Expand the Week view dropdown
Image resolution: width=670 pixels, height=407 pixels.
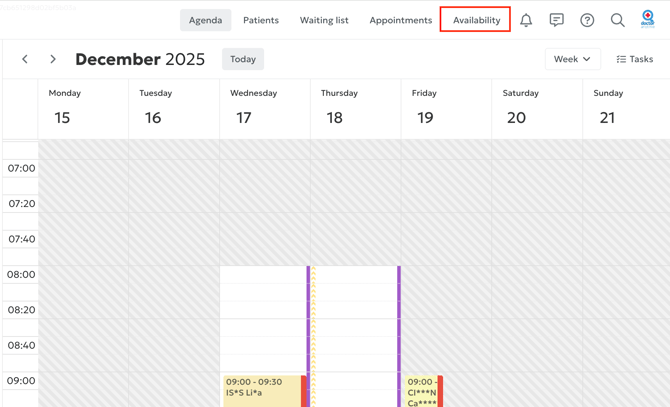(x=573, y=59)
